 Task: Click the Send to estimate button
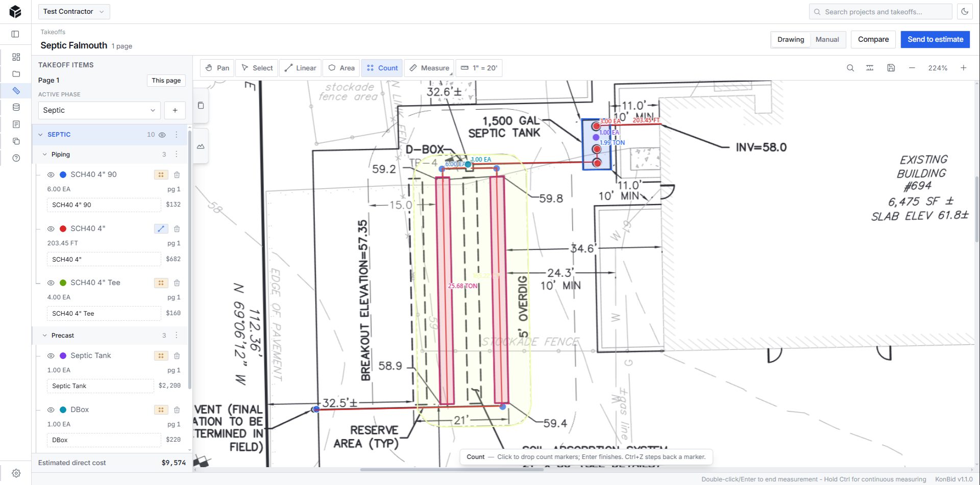pyautogui.click(x=935, y=39)
